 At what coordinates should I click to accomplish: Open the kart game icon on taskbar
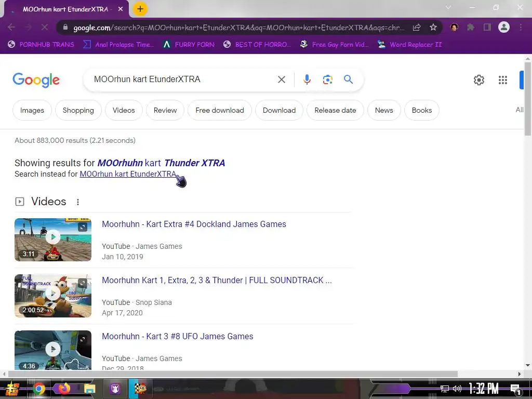click(140, 389)
